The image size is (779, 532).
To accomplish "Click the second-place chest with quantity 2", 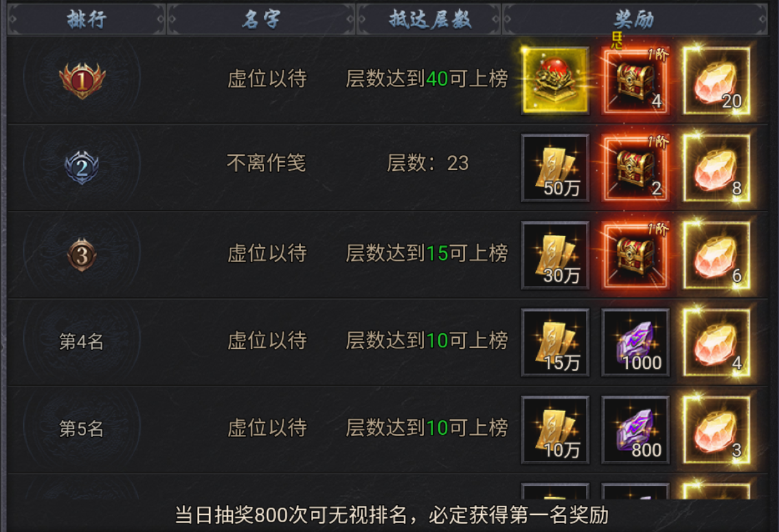I will pyautogui.click(x=635, y=168).
